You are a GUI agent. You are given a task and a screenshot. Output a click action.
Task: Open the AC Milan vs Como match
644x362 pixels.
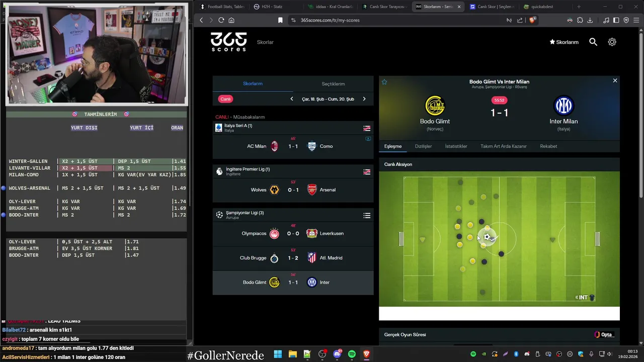[x=293, y=146]
